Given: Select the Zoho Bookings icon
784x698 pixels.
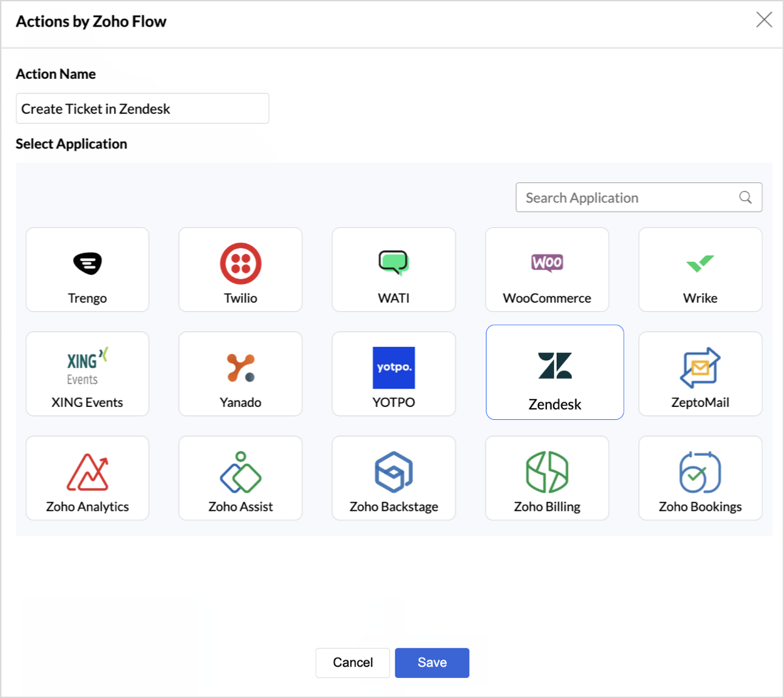Looking at the screenshot, I should pyautogui.click(x=700, y=471).
